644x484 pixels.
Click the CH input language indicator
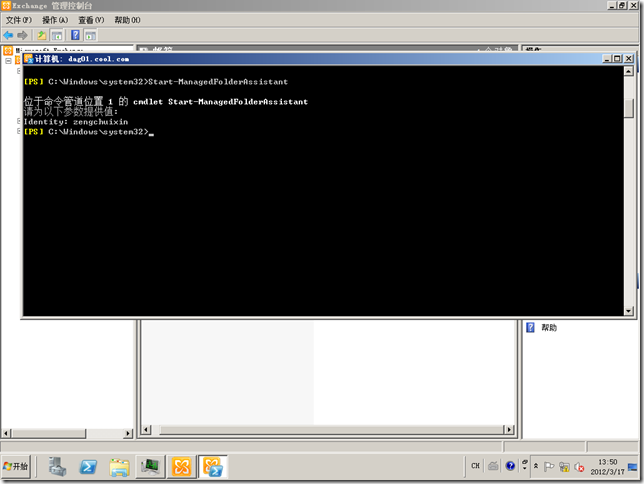pyautogui.click(x=475, y=466)
